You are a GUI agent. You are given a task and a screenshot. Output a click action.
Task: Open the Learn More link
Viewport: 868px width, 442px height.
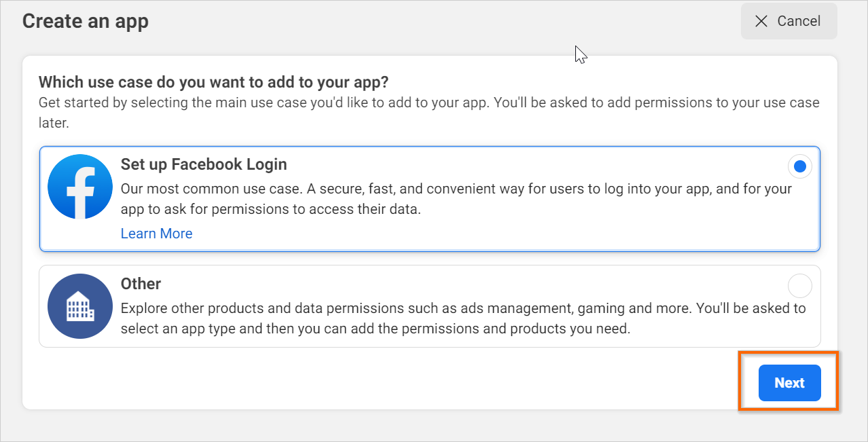tap(156, 234)
